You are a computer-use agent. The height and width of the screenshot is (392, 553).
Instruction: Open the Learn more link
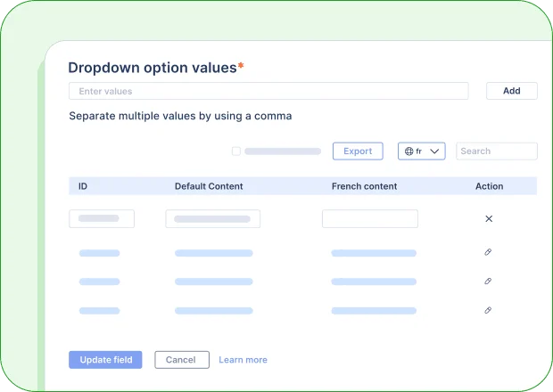click(x=243, y=360)
